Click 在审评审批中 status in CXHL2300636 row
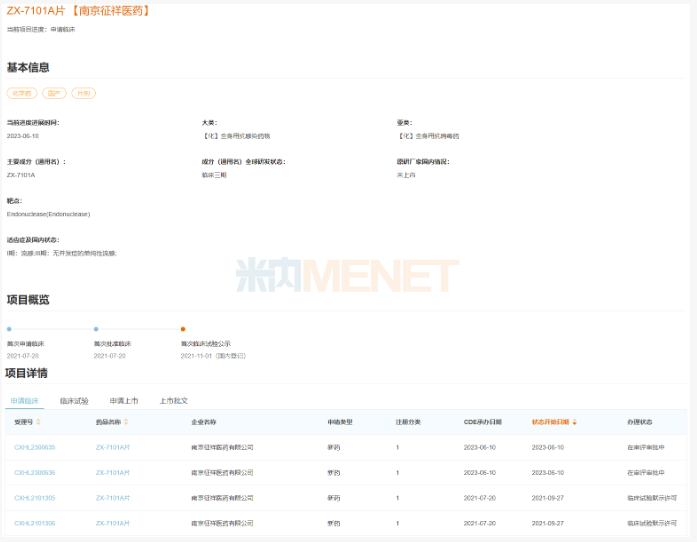The image size is (697, 542). coord(646,473)
